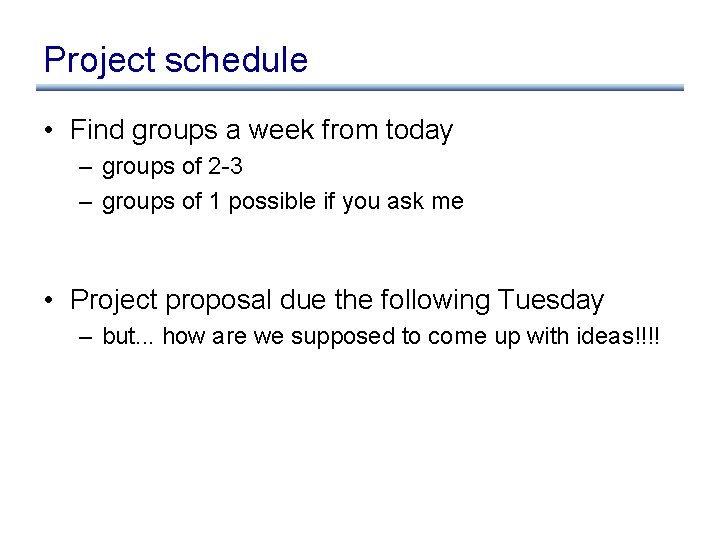Click the blue horizontal divider under the title
This screenshot has width=720, height=540.
click(360, 88)
